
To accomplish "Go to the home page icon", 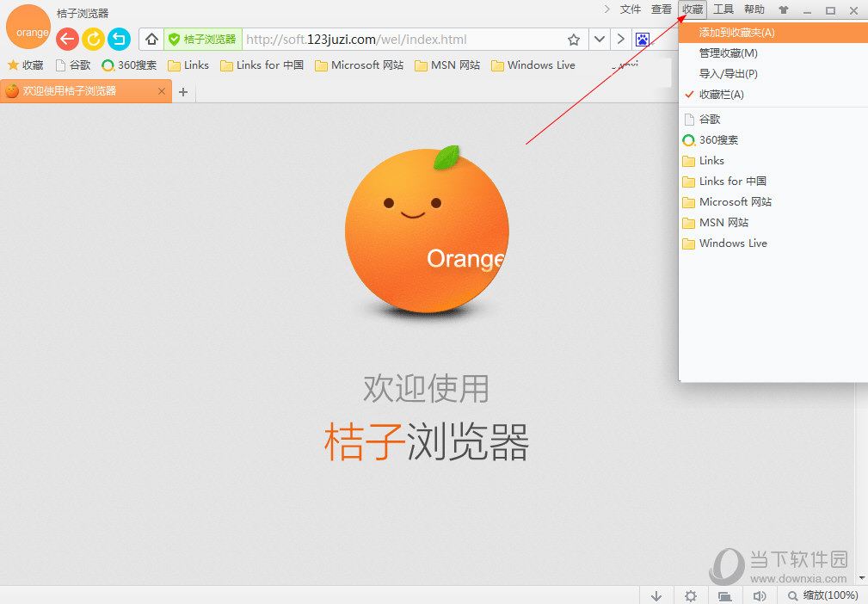I will click(151, 40).
